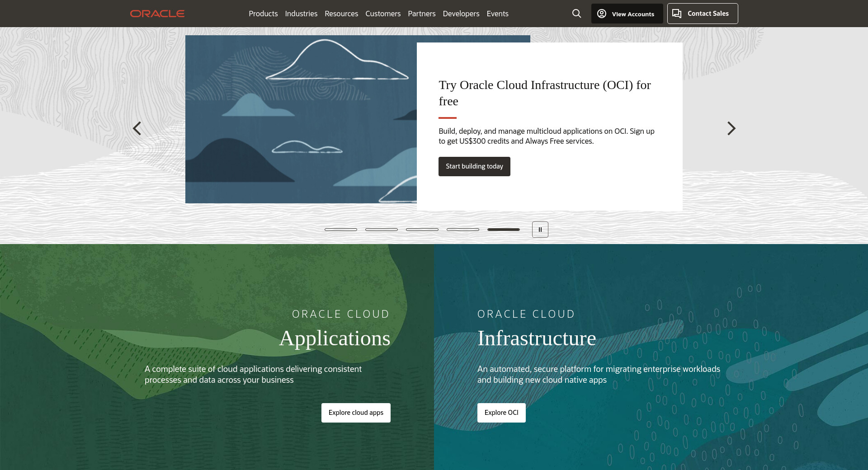The image size is (868, 470).
Task: Open the Events menu item
Action: 497,14
